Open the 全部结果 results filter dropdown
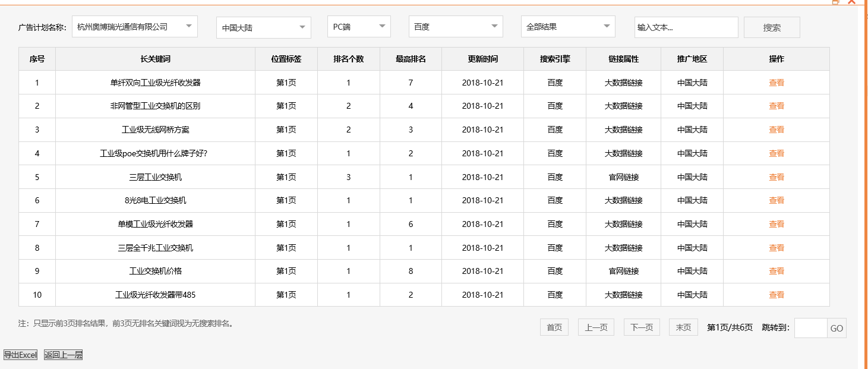This screenshot has height=369, width=868. point(567,27)
